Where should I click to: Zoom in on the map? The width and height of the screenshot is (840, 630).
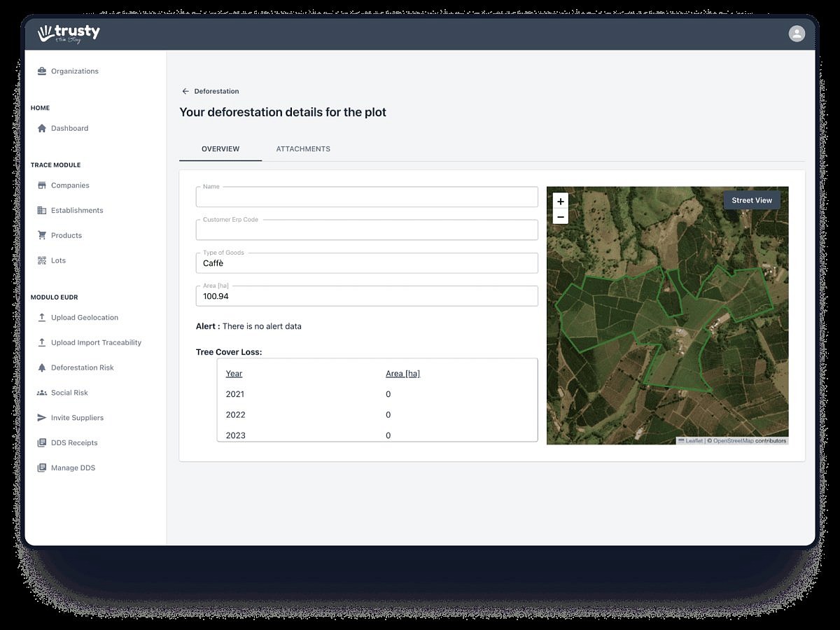tap(560, 202)
